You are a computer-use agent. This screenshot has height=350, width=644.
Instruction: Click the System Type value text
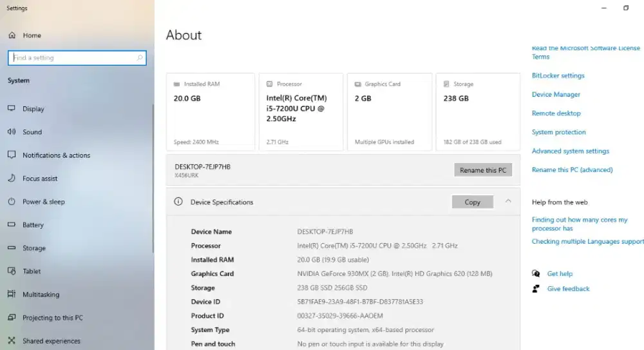tap(365, 329)
